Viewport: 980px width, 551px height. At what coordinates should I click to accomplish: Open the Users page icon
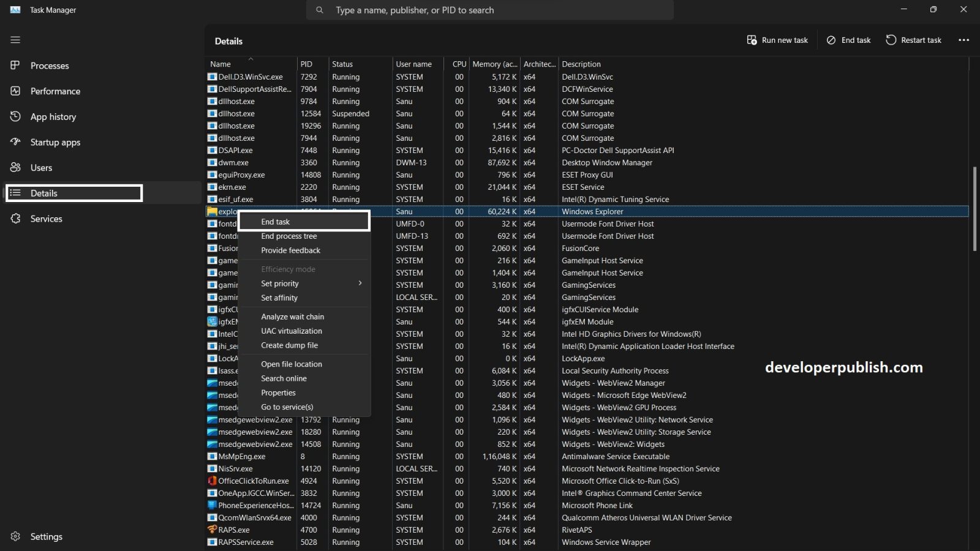click(x=15, y=168)
